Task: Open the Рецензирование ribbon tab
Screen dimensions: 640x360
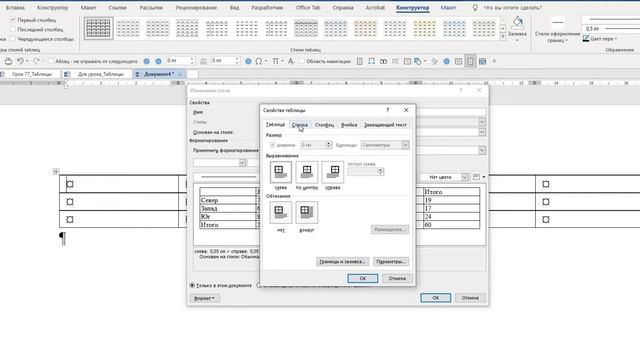Action: pyautogui.click(x=196, y=7)
